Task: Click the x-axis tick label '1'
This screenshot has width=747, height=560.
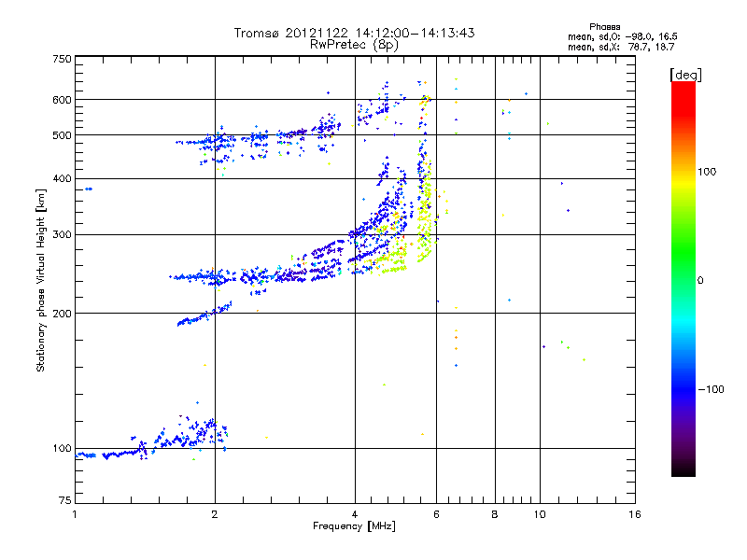Action: tap(75, 514)
